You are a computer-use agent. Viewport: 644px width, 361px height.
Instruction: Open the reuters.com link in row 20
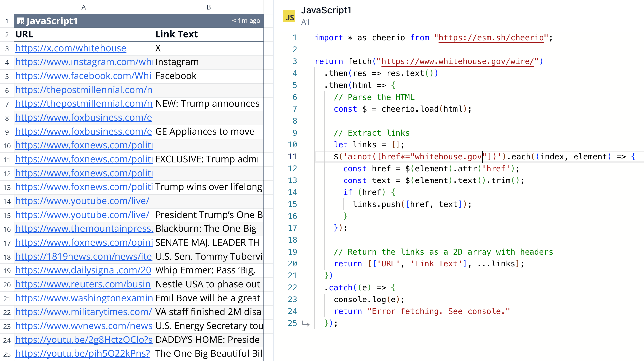click(x=83, y=284)
